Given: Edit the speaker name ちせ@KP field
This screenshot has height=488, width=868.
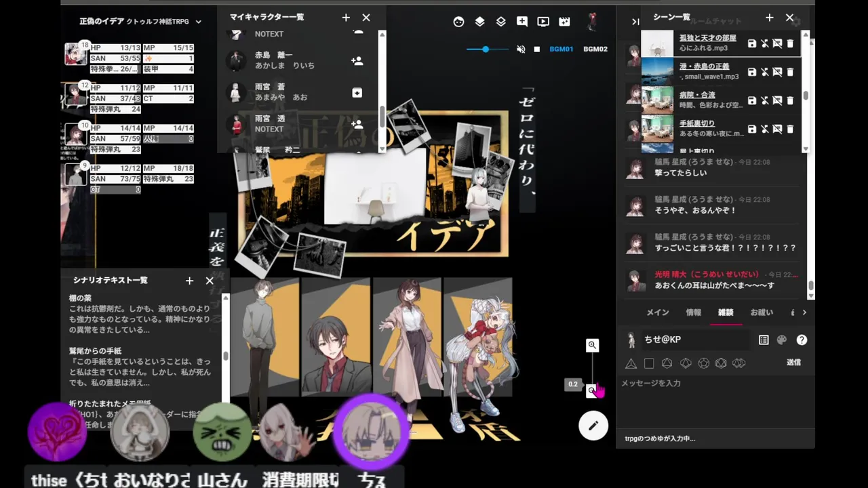Looking at the screenshot, I should click(697, 340).
